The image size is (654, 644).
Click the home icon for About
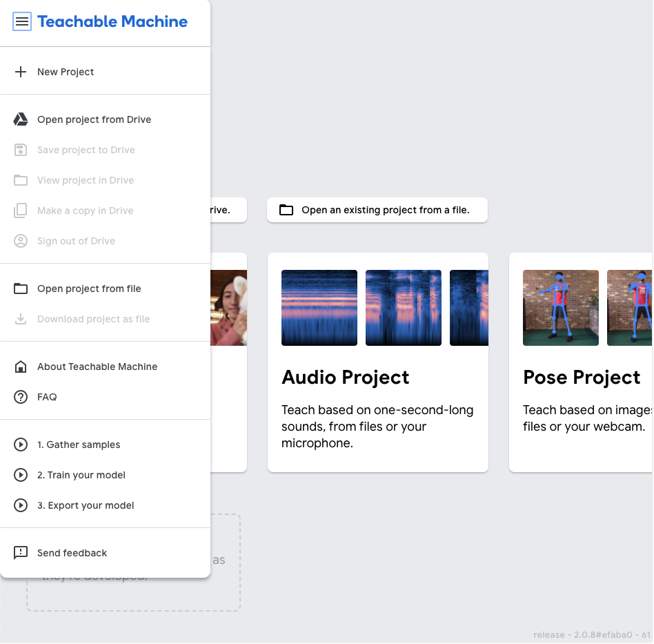pyautogui.click(x=21, y=367)
